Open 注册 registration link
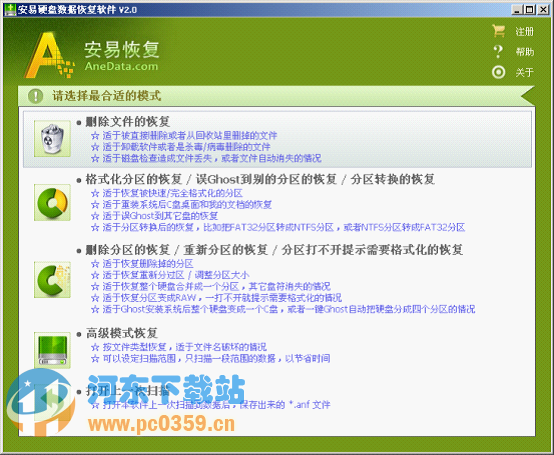 point(524,31)
